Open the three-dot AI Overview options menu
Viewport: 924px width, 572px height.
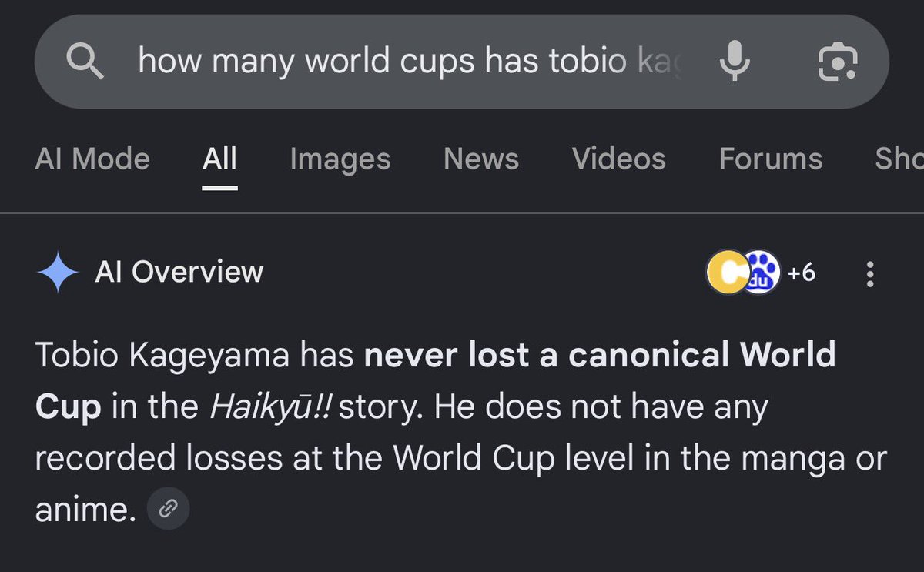[870, 273]
